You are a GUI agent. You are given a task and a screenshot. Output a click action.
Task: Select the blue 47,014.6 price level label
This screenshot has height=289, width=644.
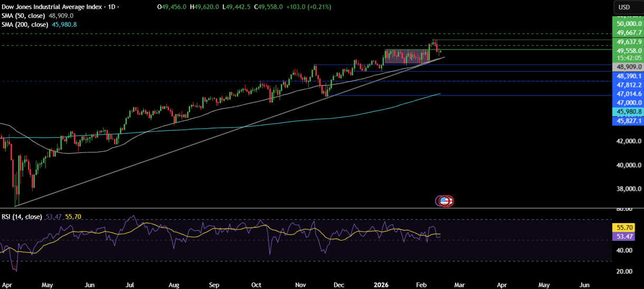coord(627,93)
